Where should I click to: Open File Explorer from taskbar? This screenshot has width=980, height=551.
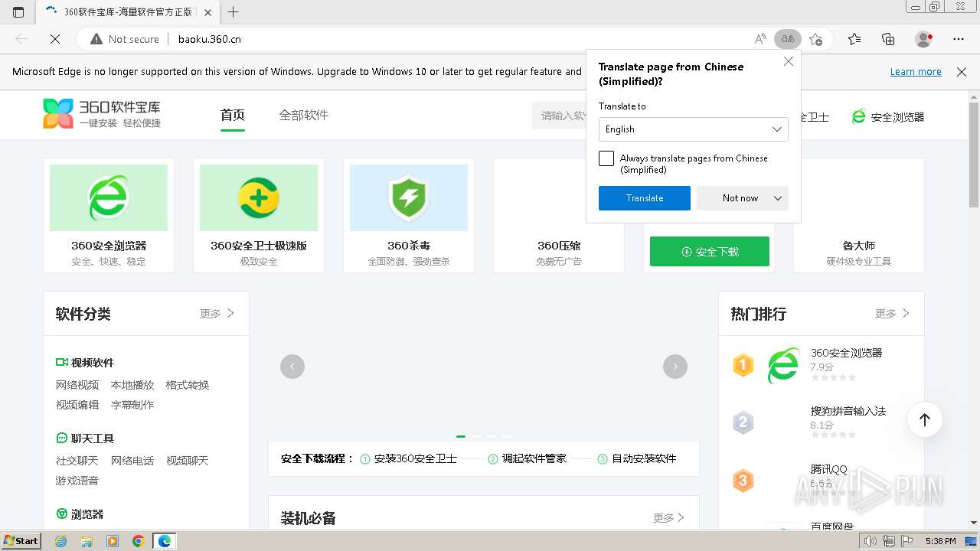point(87,541)
